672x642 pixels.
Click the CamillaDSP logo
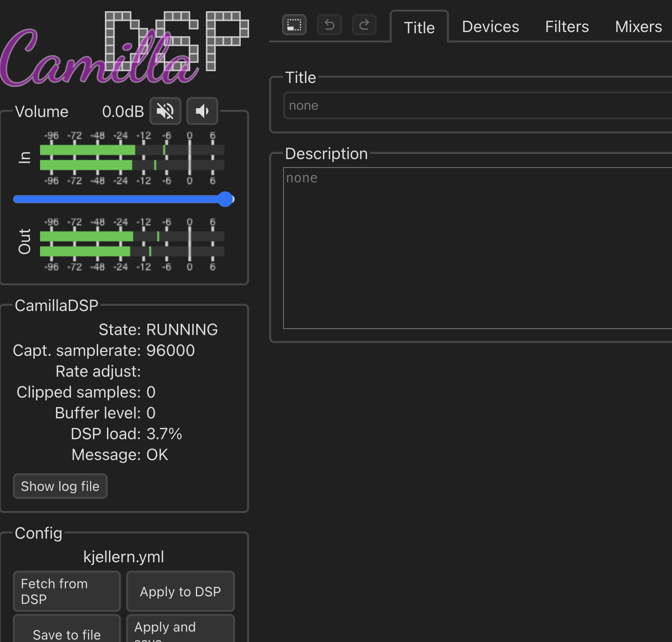(124, 48)
